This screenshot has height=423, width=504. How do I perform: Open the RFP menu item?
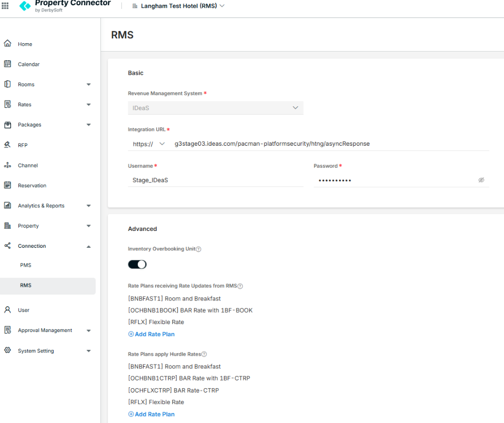tap(23, 145)
